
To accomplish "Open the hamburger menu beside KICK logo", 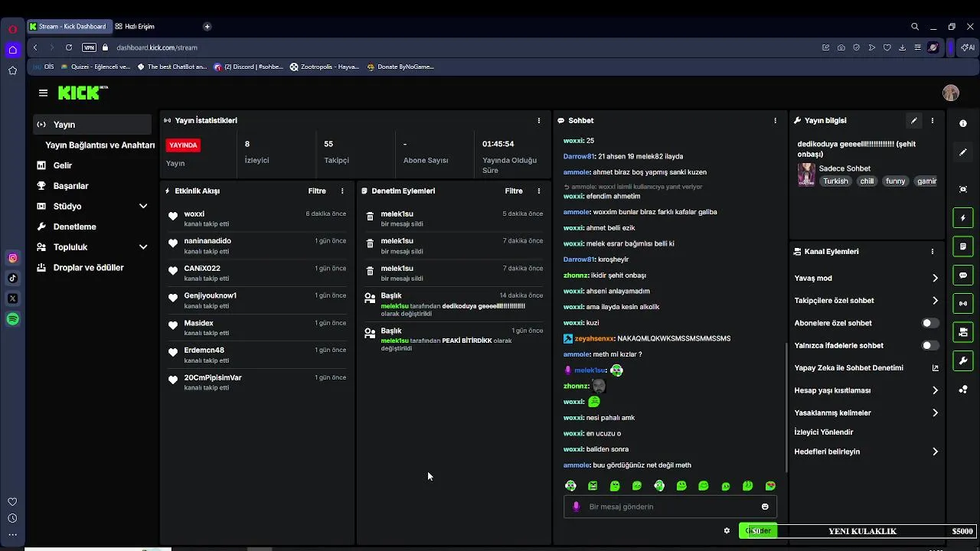I will tap(43, 93).
